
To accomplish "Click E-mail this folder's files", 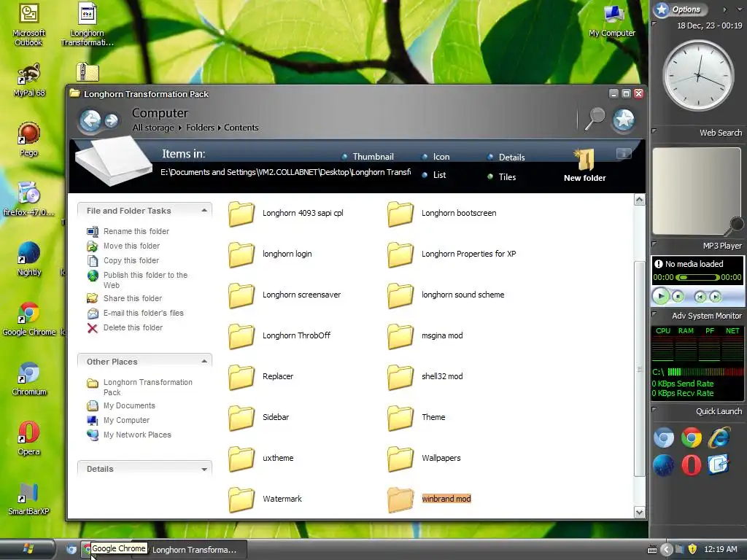I will [x=135, y=313].
